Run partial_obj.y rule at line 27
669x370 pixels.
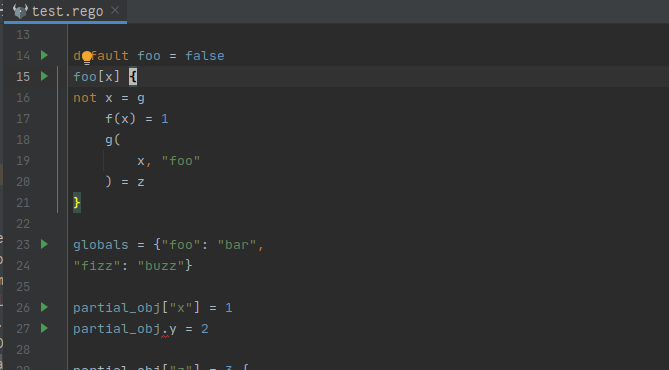(44, 328)
